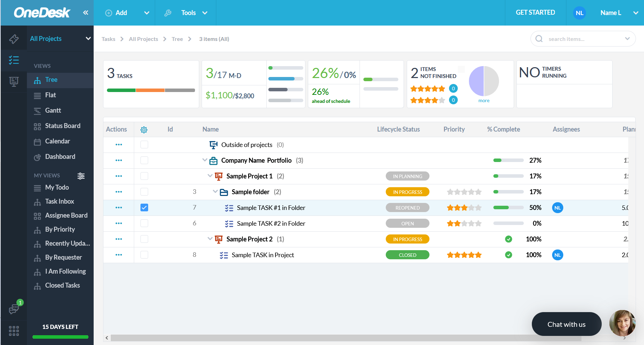The height and width of the screenshot is (345, 644).
Task: Click REOPENED status of Sample TASK #1
Action: pyautogui.click(x=407, y=208)
